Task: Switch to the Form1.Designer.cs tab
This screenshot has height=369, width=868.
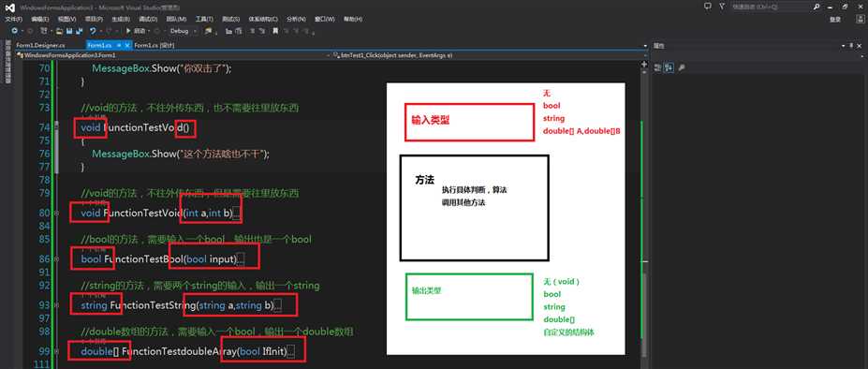Action: tap(40, 46)
